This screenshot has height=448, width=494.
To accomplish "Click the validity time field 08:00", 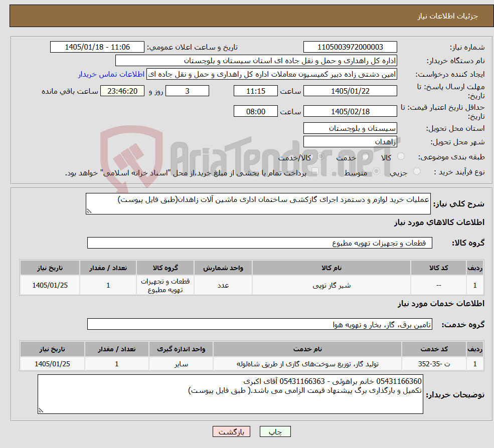I will (255, 111).
